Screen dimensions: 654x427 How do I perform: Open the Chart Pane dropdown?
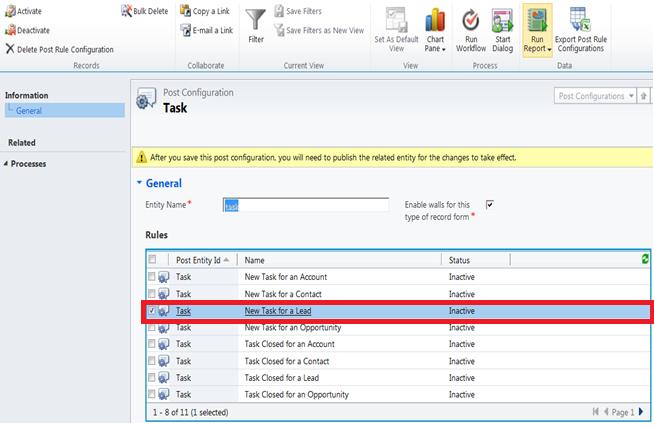pyautogui.click(x=435, y=28)
